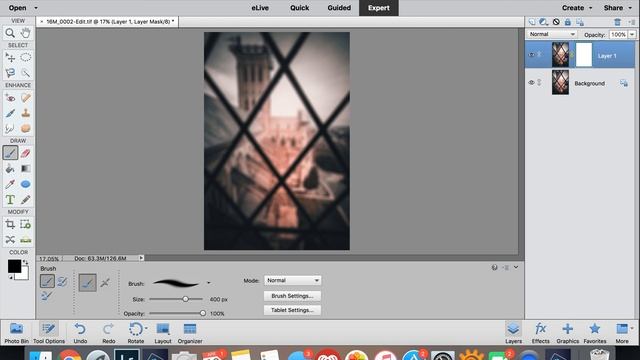Expand the Open button dropdown arrow
The image size is (640, 360).
36,8
